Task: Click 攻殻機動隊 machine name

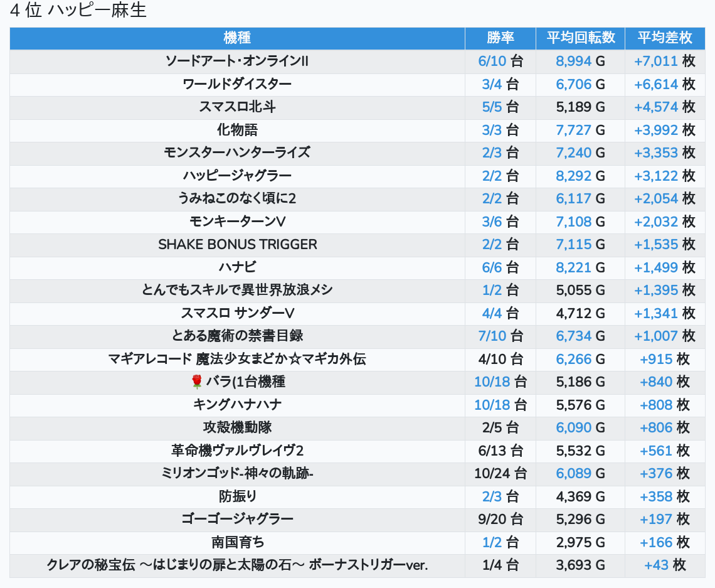Action: 237,428
